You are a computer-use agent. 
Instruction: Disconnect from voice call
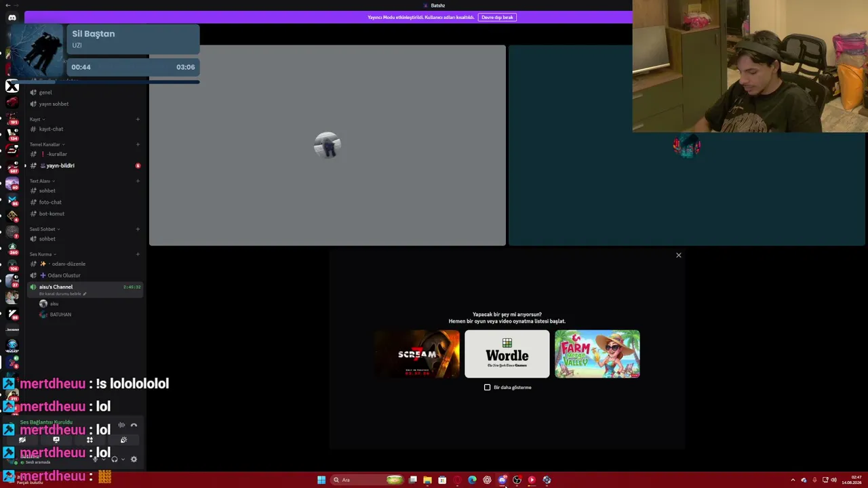tap(134, 426)
